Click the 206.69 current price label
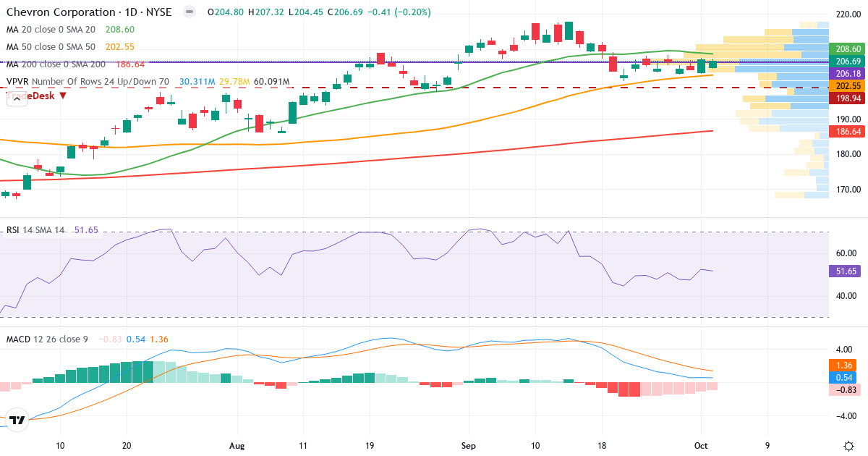 [x=846, y=62]
